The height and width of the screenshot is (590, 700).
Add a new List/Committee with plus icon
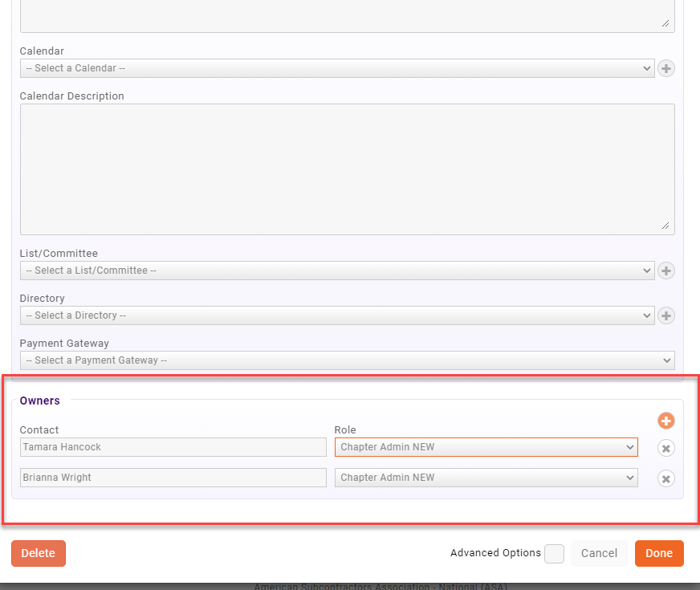[665, 271]
